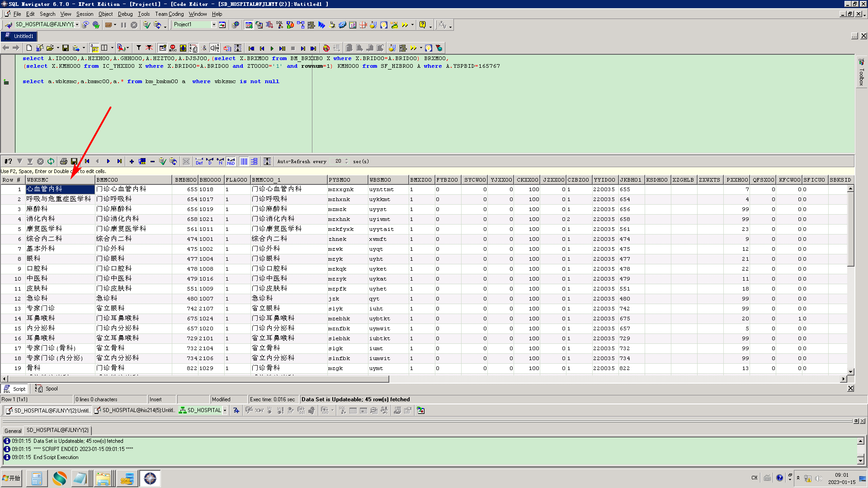Image resolution: width=868 pixels, height=488 pixels.
Task: Click the Windows 开始 start button
Action: (x=12, y=478)
